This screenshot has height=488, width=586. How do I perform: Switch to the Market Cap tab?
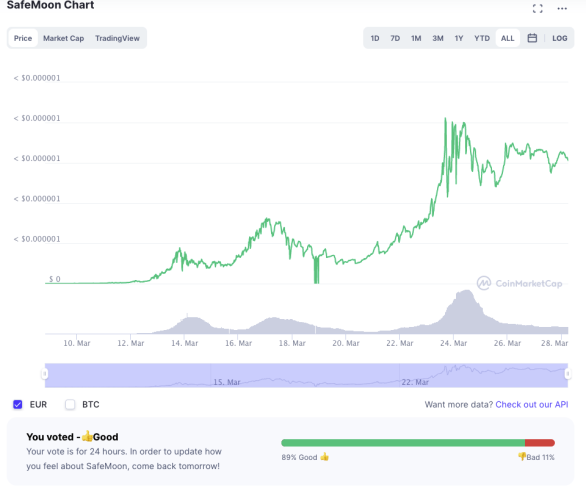pyautogui.click(x=63, y=38)
